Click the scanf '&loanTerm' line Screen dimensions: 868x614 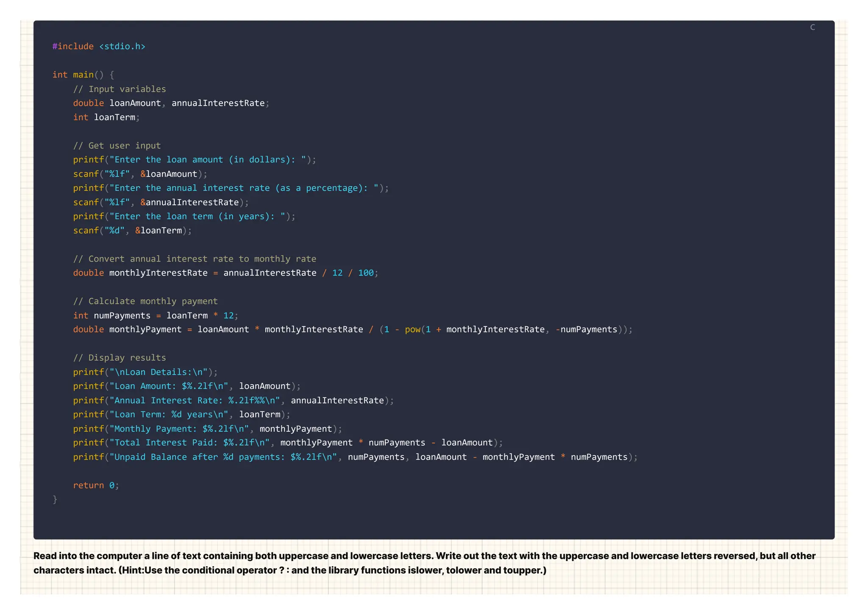(x=132, y=230)
